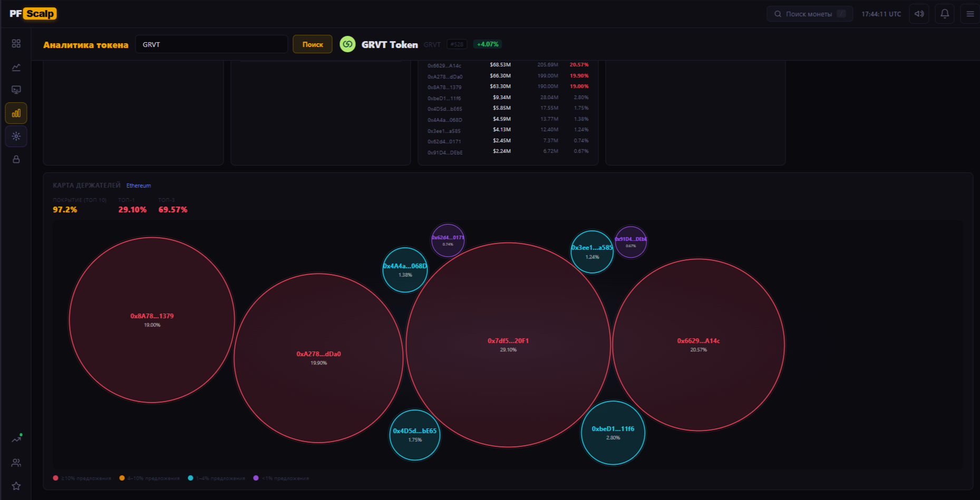
Task: Click address 0x4A4a...068D in holders table
Action: [x=445, y=120]
